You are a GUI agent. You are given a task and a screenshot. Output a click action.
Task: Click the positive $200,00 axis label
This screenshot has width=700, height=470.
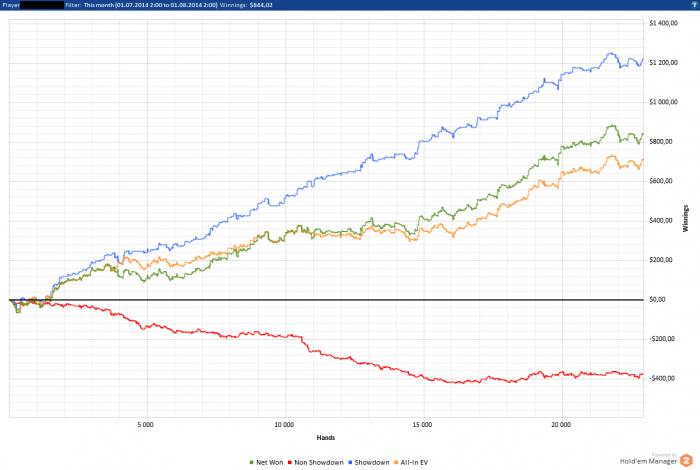pos(661,260)
